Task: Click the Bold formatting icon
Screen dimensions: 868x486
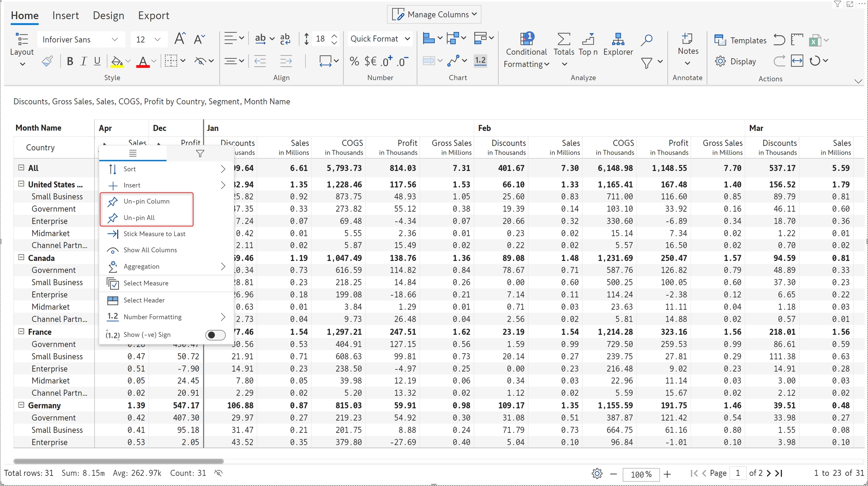Action: click(70, 61)
